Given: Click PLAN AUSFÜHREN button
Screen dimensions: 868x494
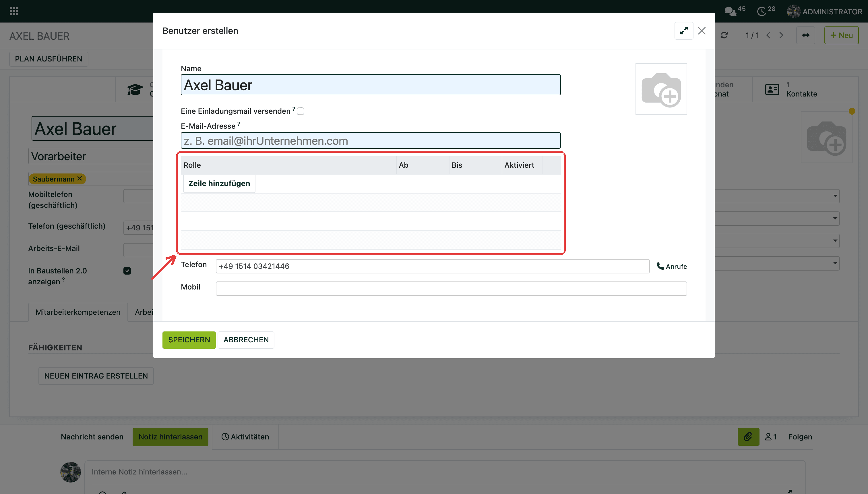Looking at the screenshot, I should coord(49,59).
